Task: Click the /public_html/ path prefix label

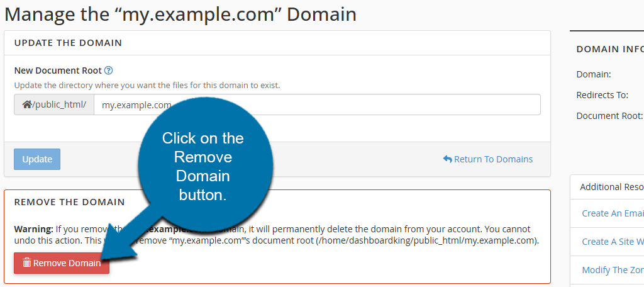Action: tap(58, 104)
